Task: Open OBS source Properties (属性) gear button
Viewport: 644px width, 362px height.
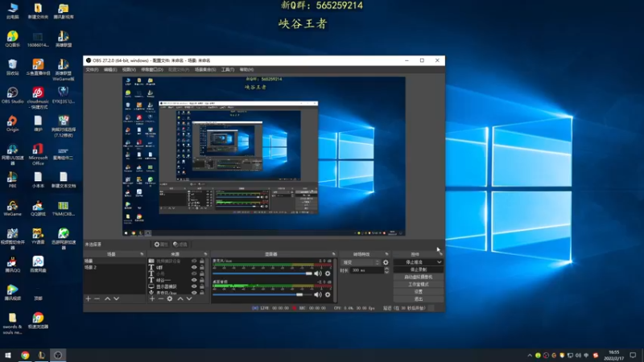Action: point(160,245)
